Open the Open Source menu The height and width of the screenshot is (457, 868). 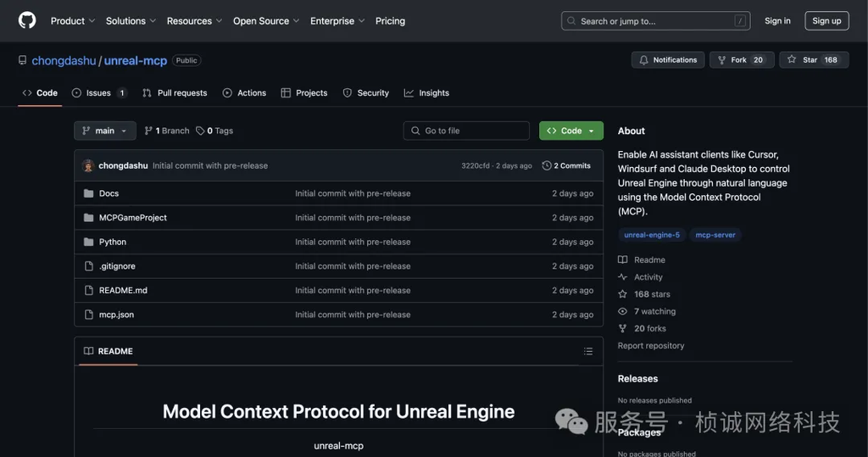pyautogui.click(x=265, y=21)
